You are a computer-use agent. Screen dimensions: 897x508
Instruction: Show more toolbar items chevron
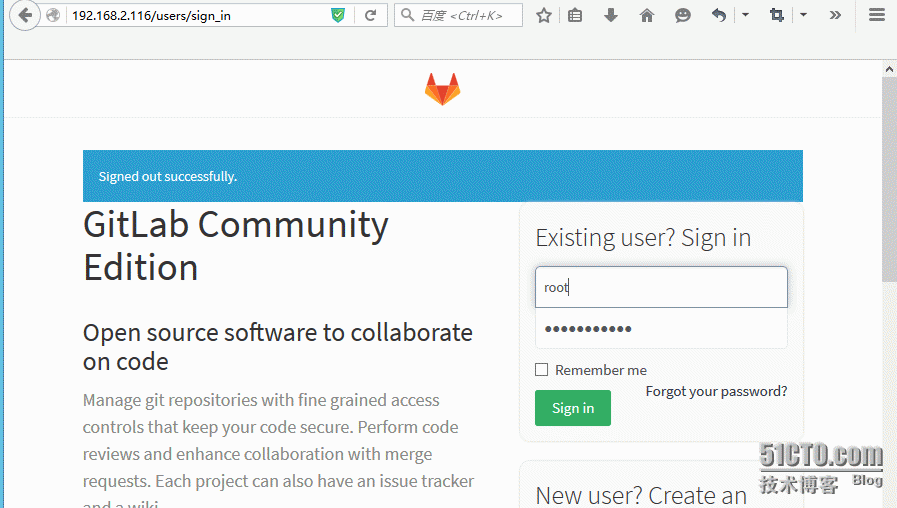click(835, 15)
